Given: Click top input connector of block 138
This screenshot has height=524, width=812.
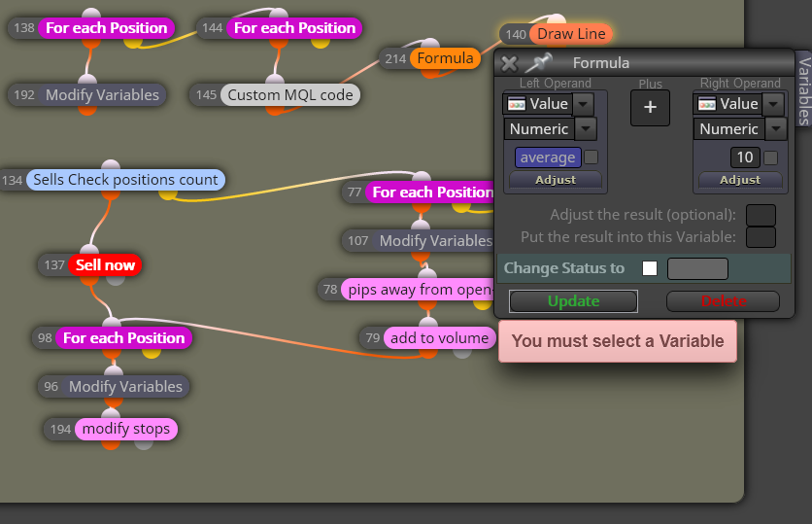Looking at the screenshot, I should (x=91, y=13).
